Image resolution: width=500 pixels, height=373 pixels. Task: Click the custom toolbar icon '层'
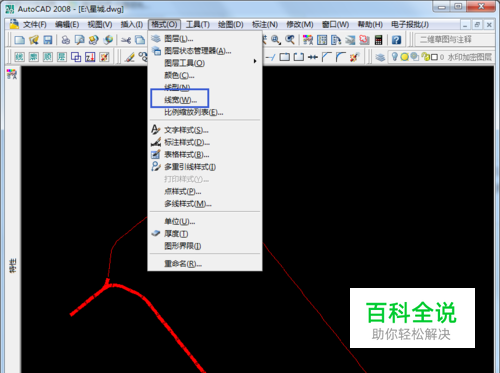(x=62, y=57)
